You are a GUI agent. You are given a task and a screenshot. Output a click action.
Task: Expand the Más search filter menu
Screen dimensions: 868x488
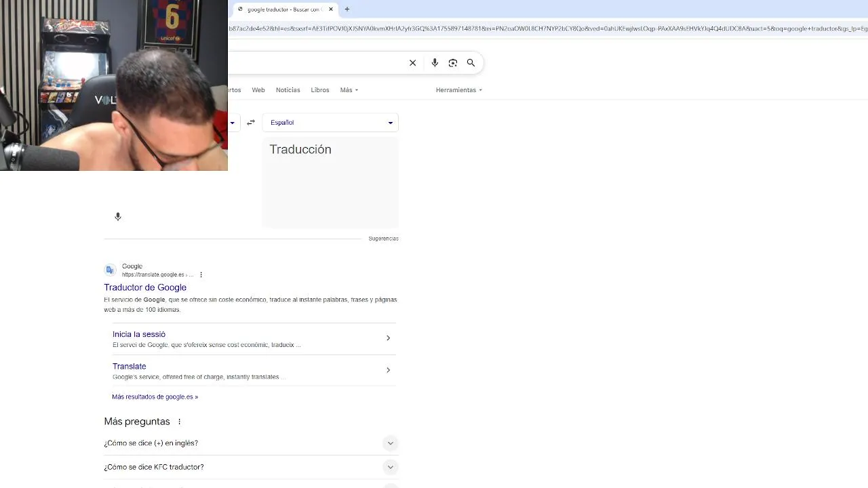[349, 90]
